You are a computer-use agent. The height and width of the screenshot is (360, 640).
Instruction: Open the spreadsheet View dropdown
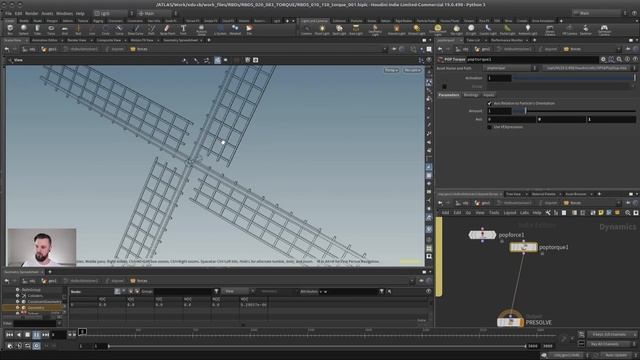[237, 291]
